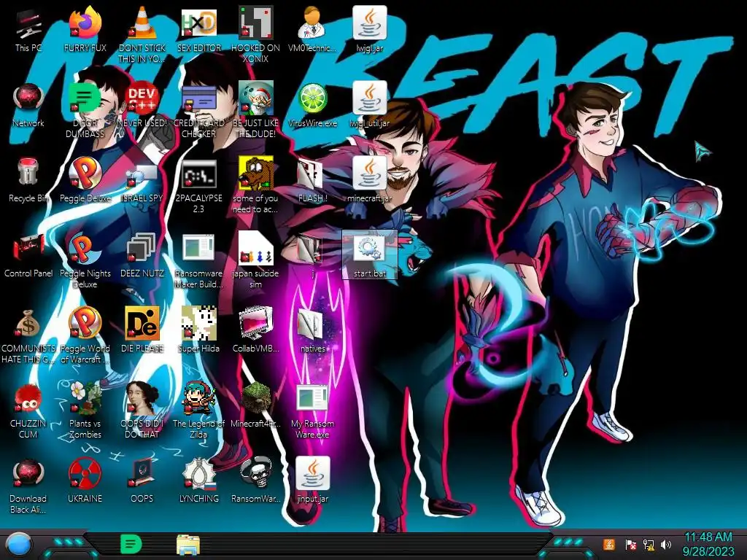Image resolution: width=747 pixels, height=560 pixels.
Task: Open the green chat app on taskbar
Action: (131, 544)
